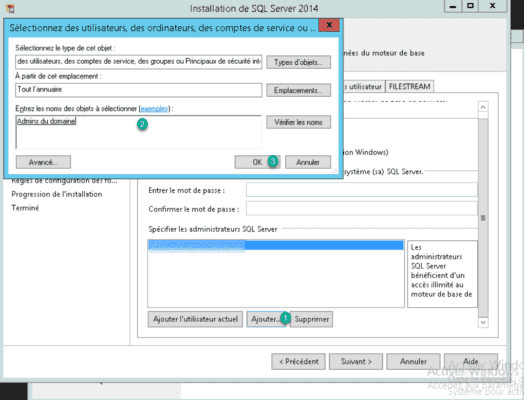Close the object selection dialog
The image size is (524, 400).
pyautogui.click(x=329, y=25)
